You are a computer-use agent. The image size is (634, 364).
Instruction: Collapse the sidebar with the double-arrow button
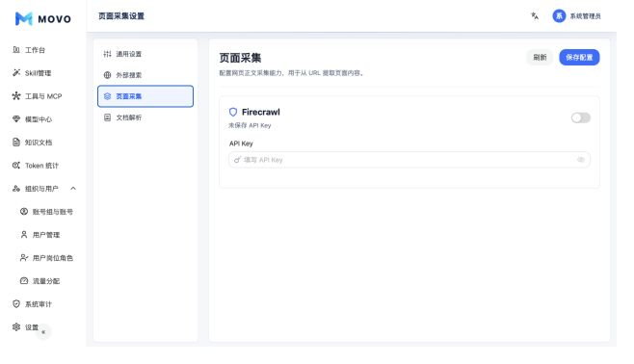click(43, 332)
